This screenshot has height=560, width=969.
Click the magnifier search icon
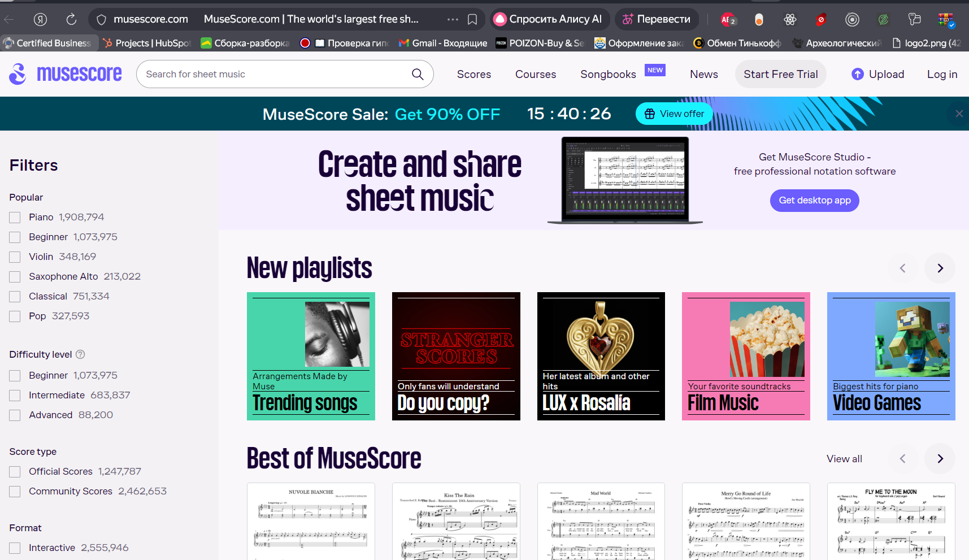(418, 74)
